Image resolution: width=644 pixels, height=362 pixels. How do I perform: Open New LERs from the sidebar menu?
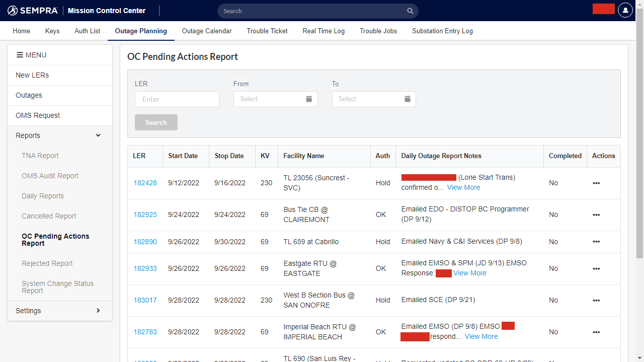coord(32,75)
